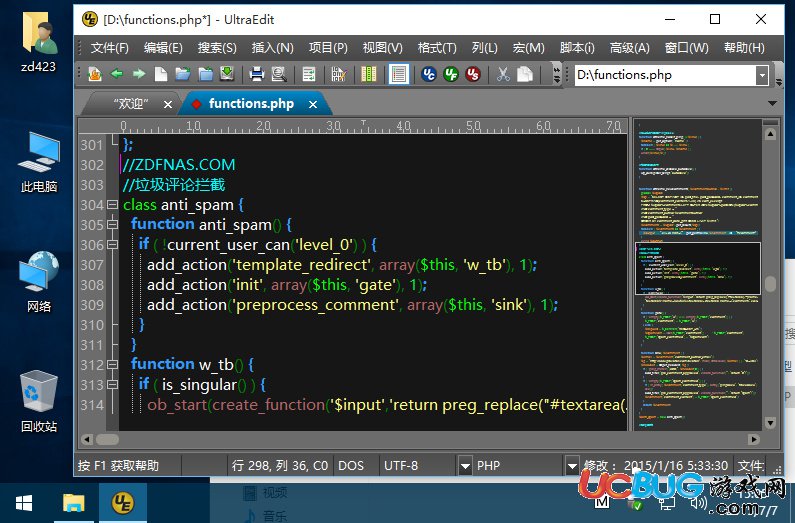Open the 插入(N) menu
The height and width of the screenshot is (523, 795).
pos(273,48)
